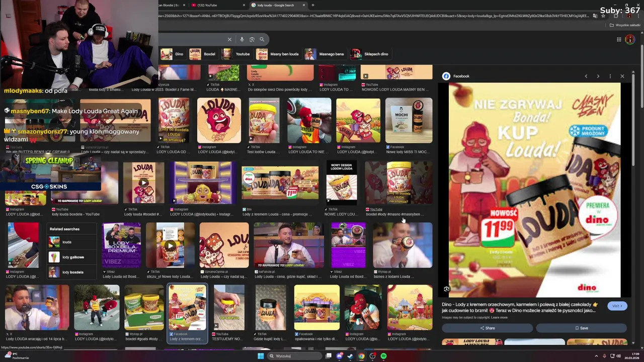Image resolution: width=644 pixels, height=362 pixels.
Task: Open Spotify from the taskbar
Action: pos(383,356)
